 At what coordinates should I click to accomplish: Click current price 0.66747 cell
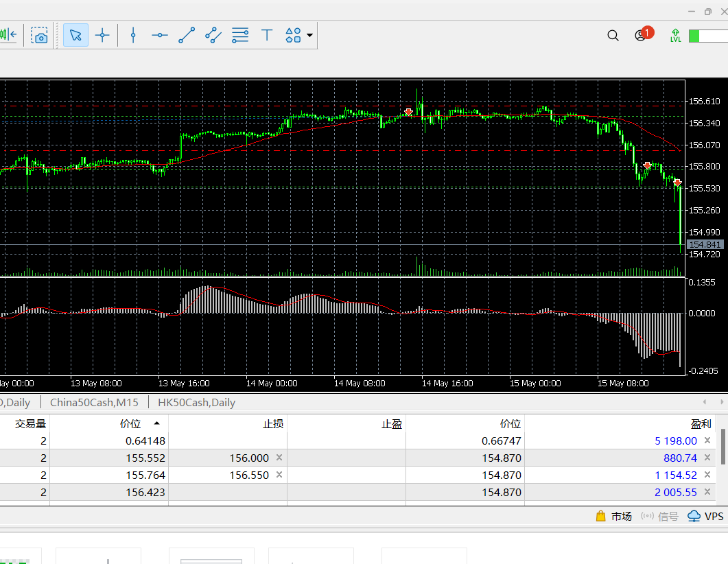pos(502,441)
